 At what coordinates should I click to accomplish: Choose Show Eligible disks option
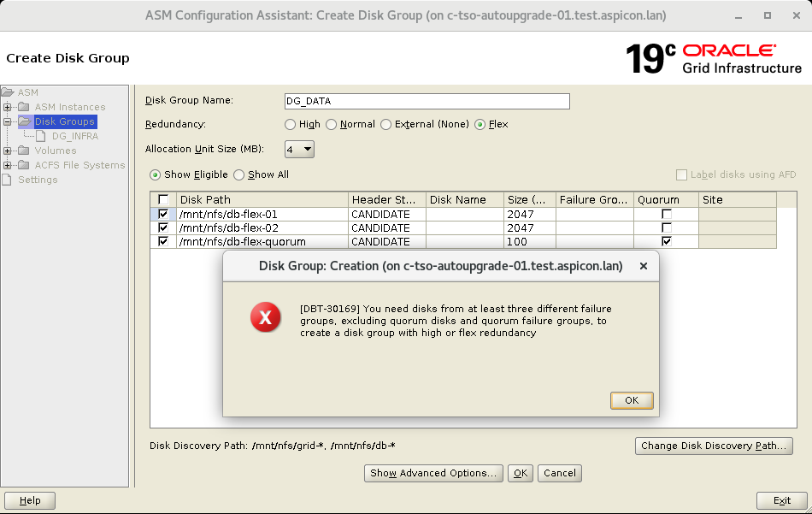(155, 174)
